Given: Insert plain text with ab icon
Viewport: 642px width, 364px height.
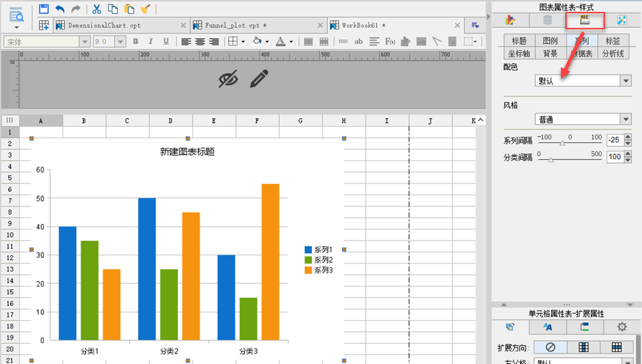Looking at the screenshot, I should 359,41.
